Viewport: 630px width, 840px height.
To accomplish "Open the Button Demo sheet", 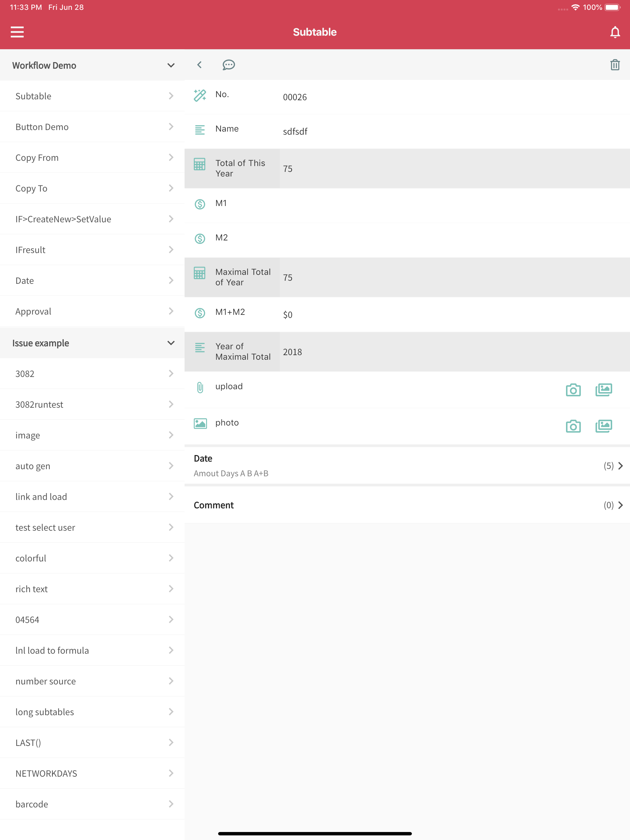I will [92, 127].
